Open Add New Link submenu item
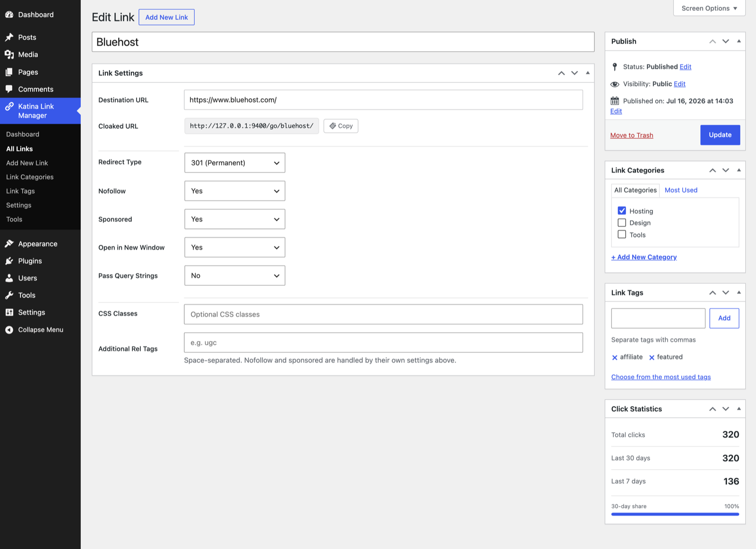756x549 pixels. tap(27, 163)
